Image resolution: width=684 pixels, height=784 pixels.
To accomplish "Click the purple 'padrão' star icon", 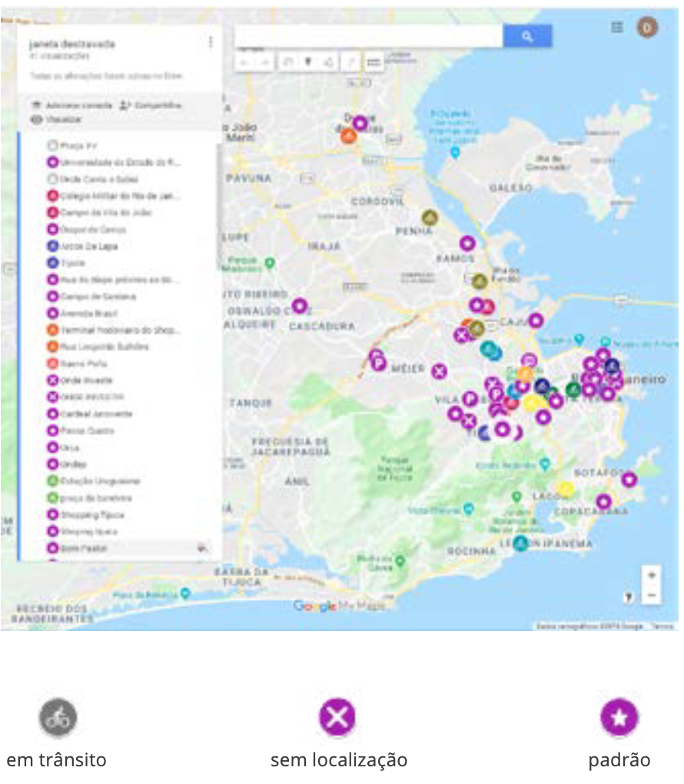I will (x=619, y=717).
